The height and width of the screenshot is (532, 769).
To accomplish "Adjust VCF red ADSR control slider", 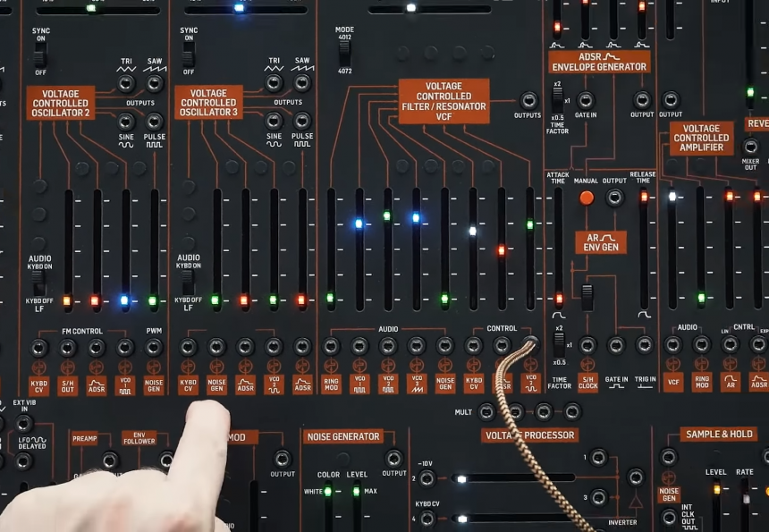I will click(502, 249).
